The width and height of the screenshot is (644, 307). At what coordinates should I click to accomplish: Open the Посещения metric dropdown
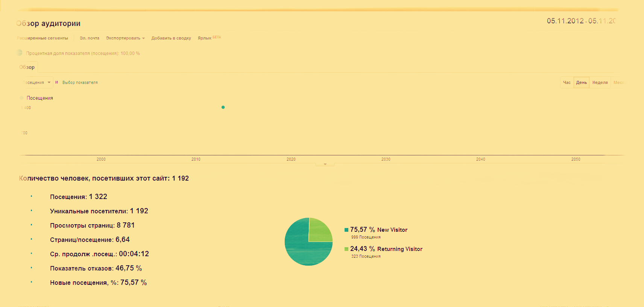[x=36, y=82]
